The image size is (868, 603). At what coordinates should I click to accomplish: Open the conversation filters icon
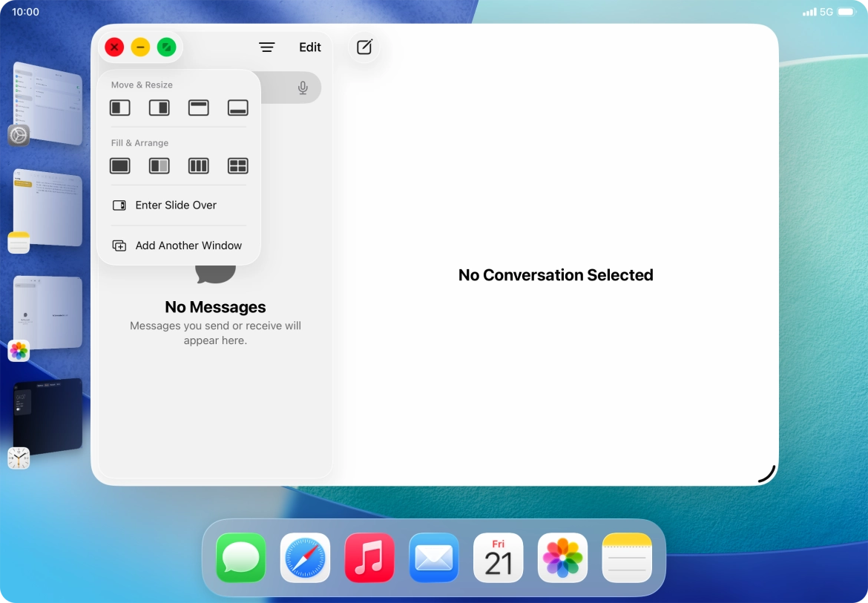point(266,47)
